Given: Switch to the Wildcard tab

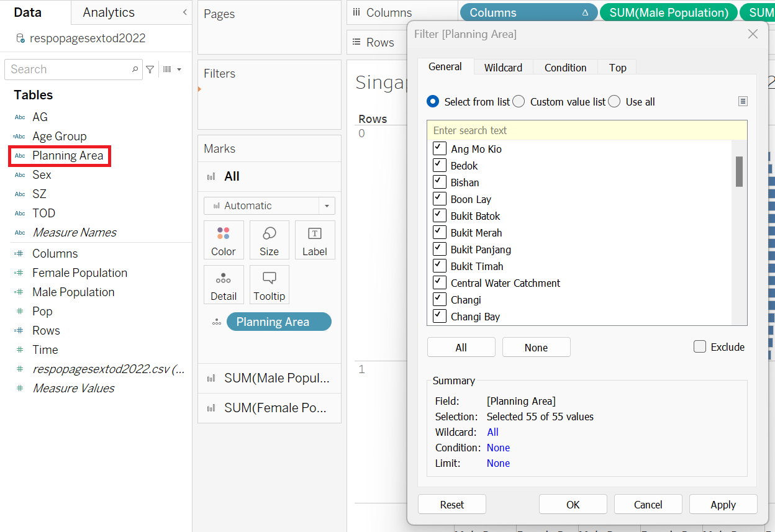Looking at the screenshot, I should point(503,68).
